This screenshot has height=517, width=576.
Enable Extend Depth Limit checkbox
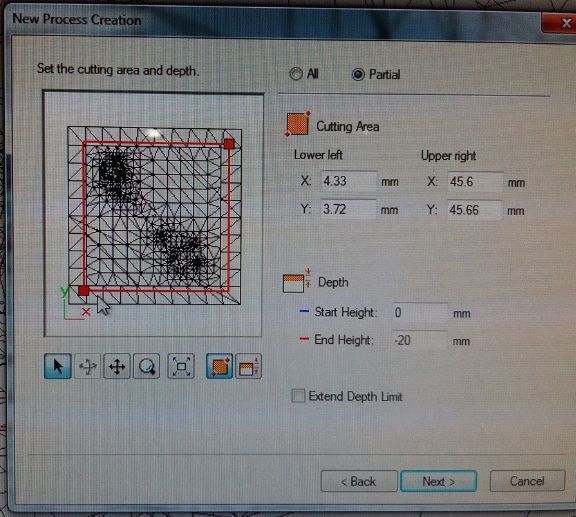pos(298,396)
